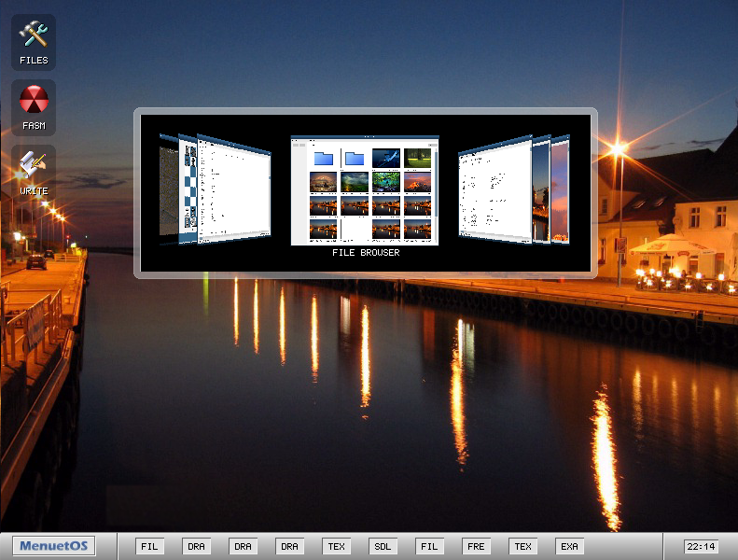This screenshot has width=738, height=560.
Task: Click the MenuetOS start button
Action: [53, 546]
